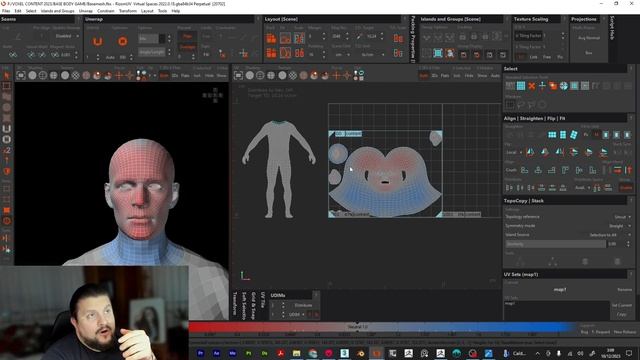
Task: Click the frame-view icon in UV viewport toolbar
Action: click(238, 76)
